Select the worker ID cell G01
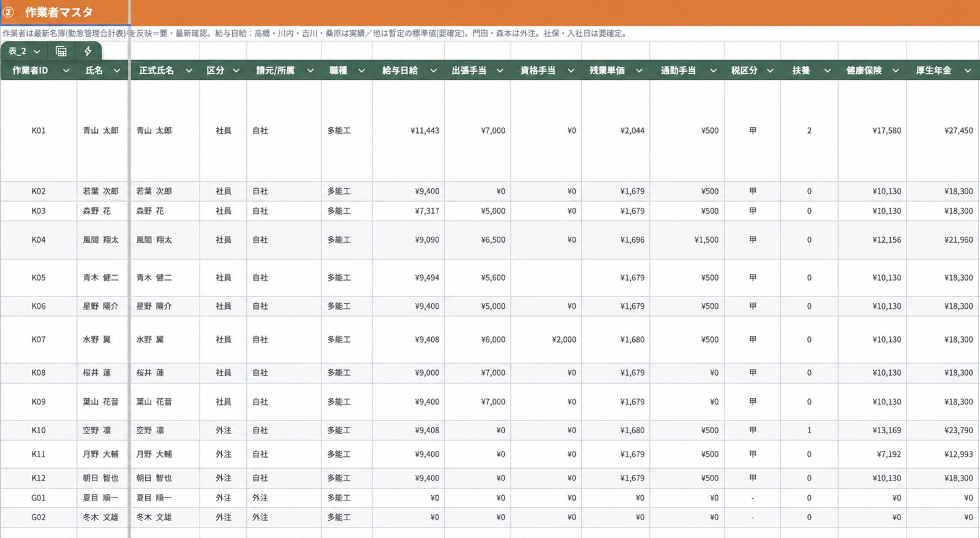 pyautogui.click(x=39, y=498)
